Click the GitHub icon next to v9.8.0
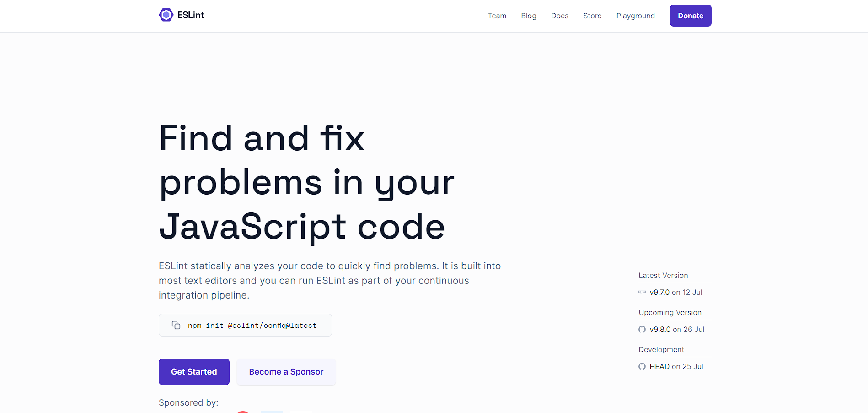Screen dimensions: 868x413 pyautogui.click(x=642, y=329)
